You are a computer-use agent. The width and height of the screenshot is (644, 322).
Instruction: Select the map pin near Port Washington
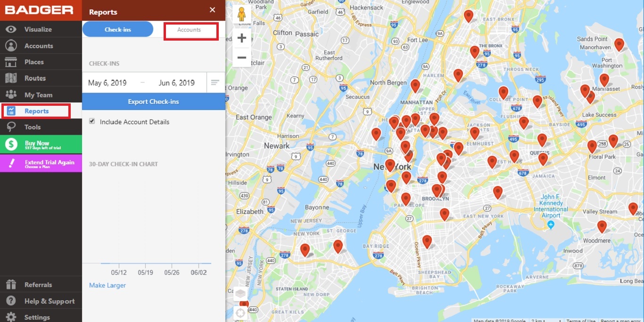pos(604,80)
